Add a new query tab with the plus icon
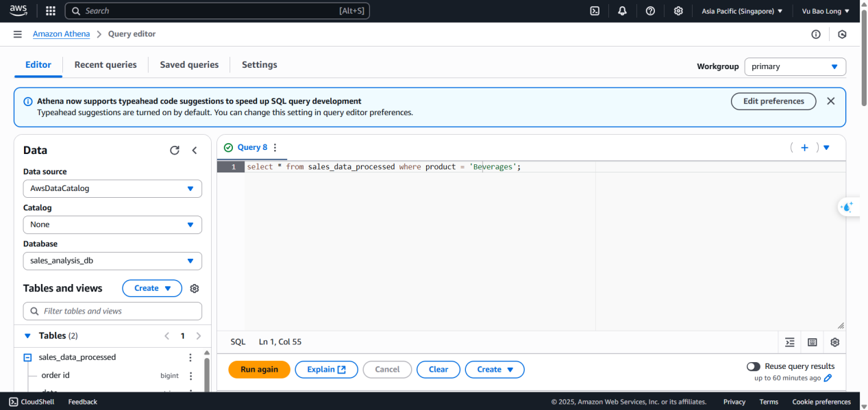868x410 pixels. pyautogui.click(x=805, y=148)
